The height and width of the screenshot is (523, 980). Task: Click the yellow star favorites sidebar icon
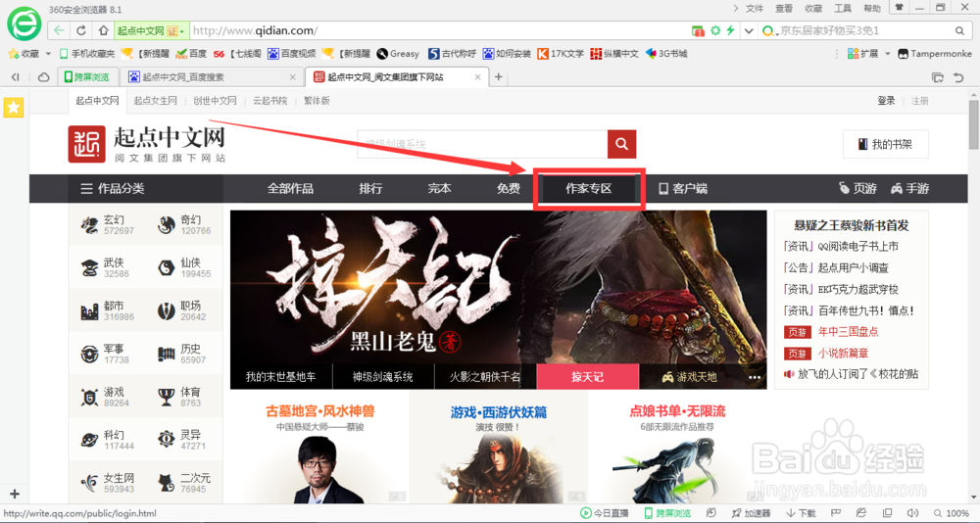14,108
